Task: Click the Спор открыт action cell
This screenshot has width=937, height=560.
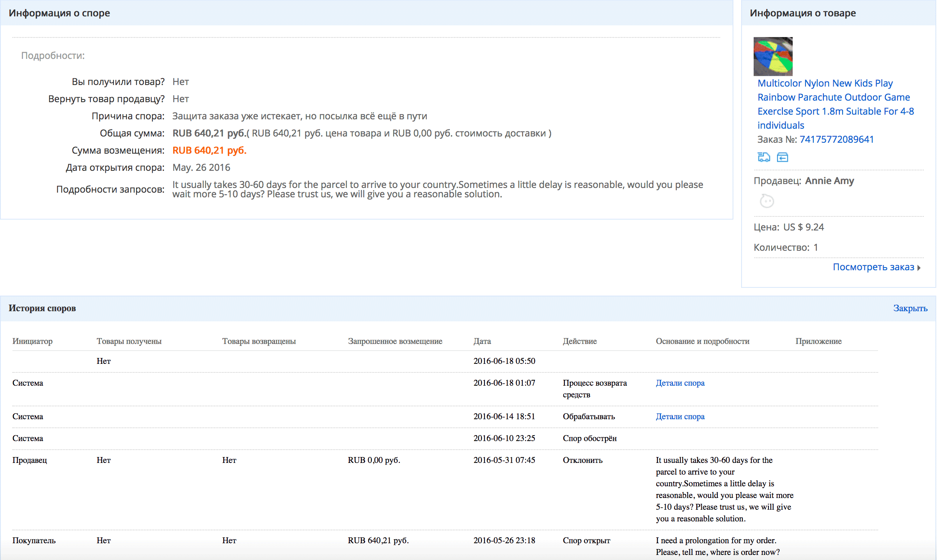Action: (586, 541)
